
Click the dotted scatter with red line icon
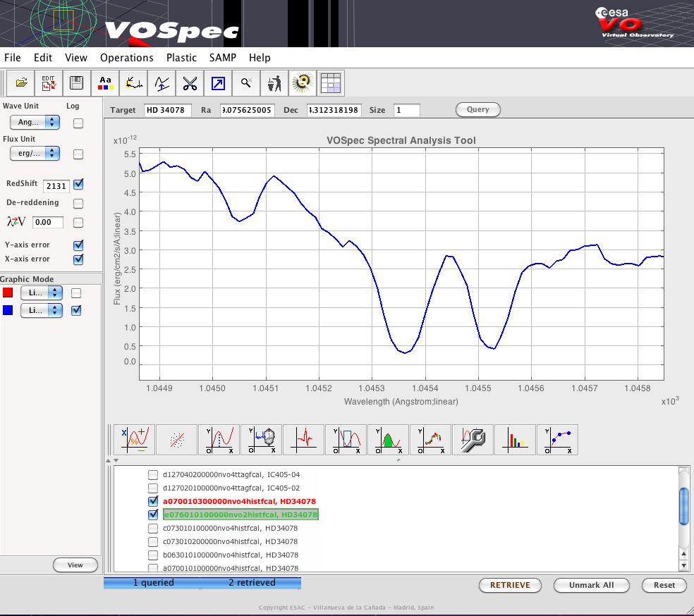(x=176, y=440)
